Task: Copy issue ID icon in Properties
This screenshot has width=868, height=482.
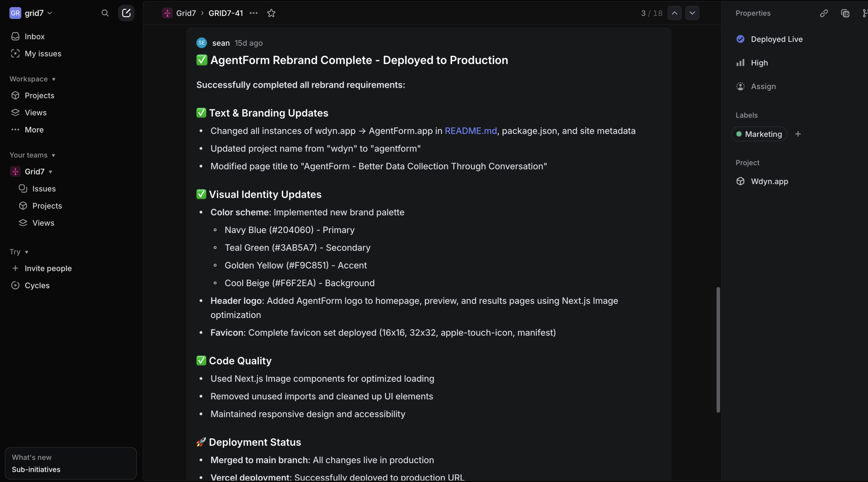Action: 845,13
